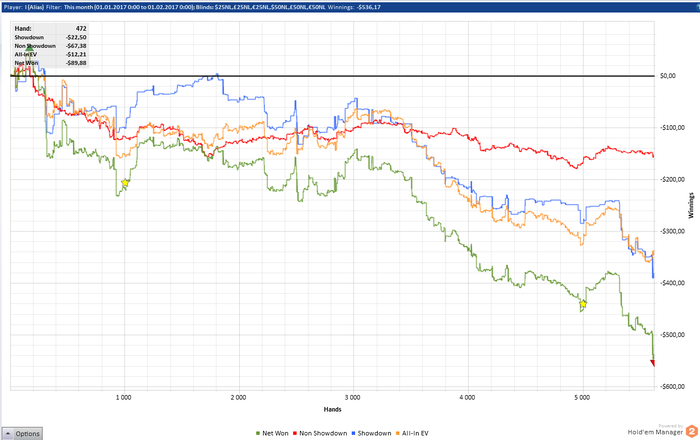Click the yellow star marker near hand 1000
This screenshot has width=700, height=440.
coord(125,183)
